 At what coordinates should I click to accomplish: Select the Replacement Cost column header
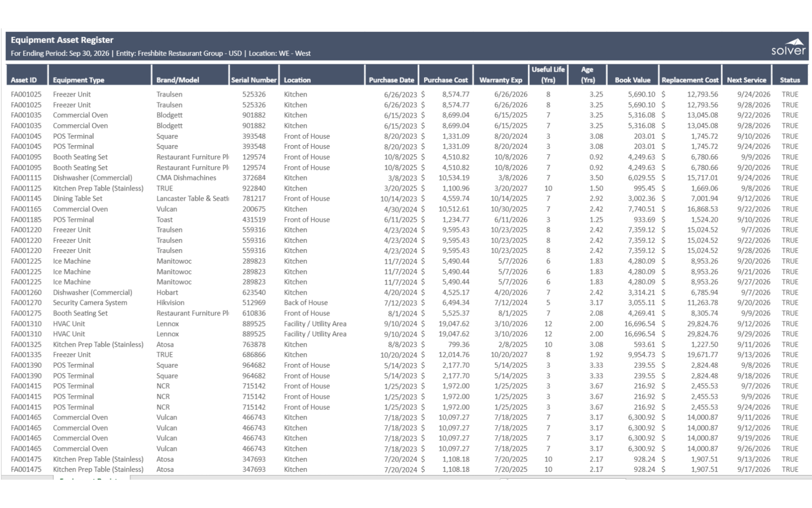[690, 80]
